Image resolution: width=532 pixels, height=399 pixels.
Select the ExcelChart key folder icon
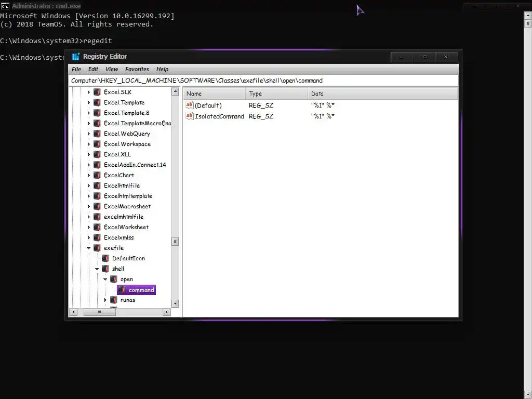[97, 175]
